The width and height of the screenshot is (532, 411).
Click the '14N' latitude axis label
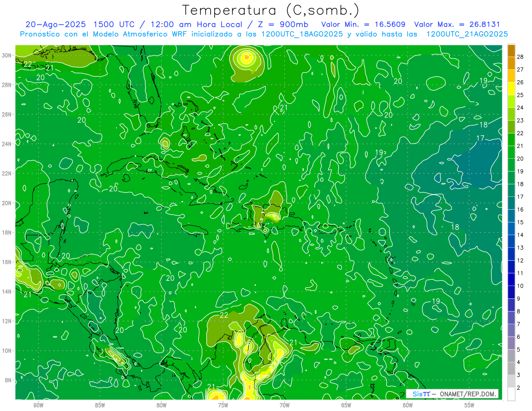click(8, 291)
